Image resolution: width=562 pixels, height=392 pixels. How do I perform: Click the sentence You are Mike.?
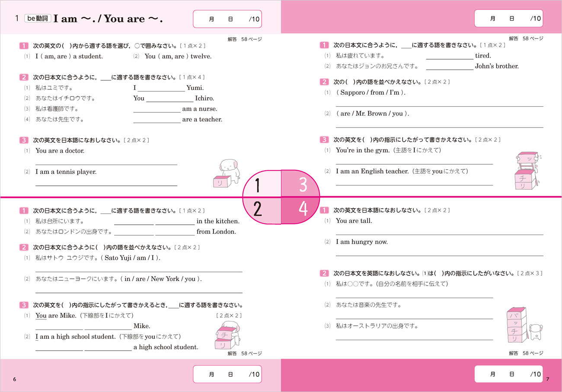click(x=56, y=316)
